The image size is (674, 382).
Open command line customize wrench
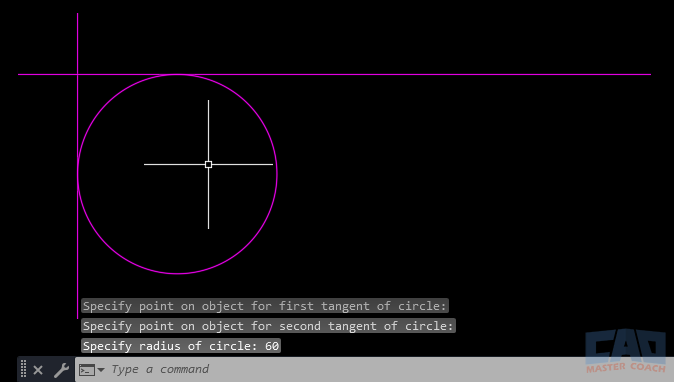click(61, 370)
